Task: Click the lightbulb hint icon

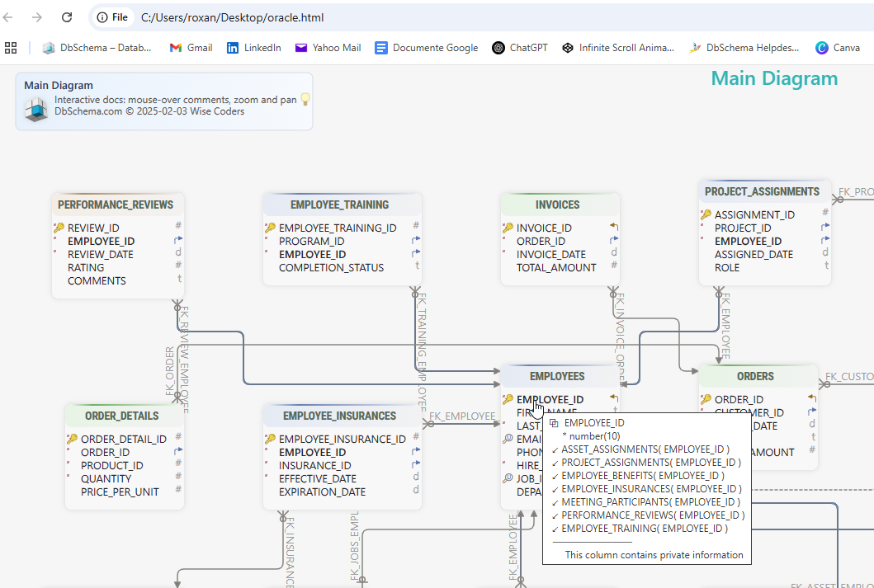Action: point(305,99)
